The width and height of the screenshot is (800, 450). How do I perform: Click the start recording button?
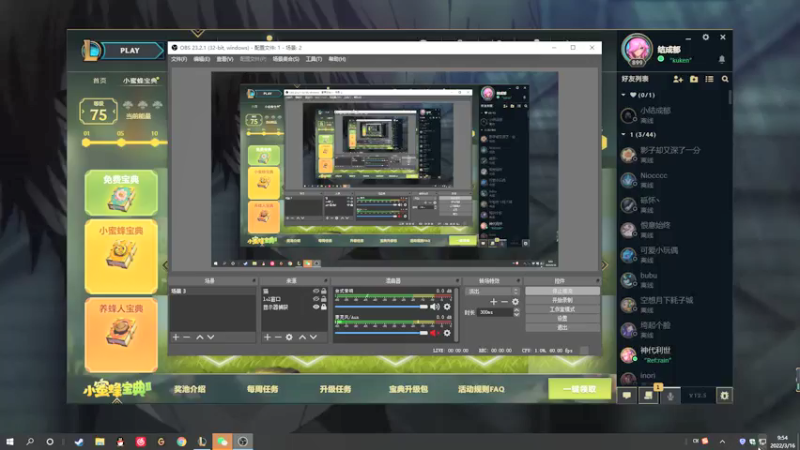pyautogui.click(x=562, y=300)
